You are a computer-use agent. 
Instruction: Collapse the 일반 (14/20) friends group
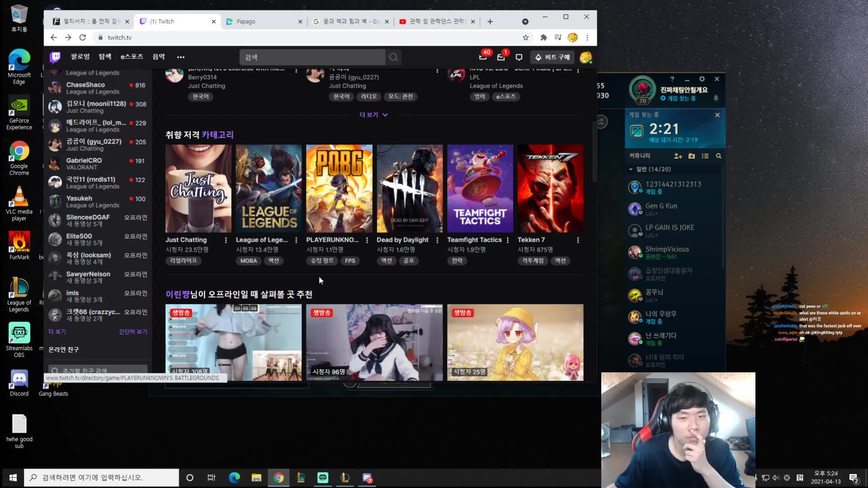[651, 169]
